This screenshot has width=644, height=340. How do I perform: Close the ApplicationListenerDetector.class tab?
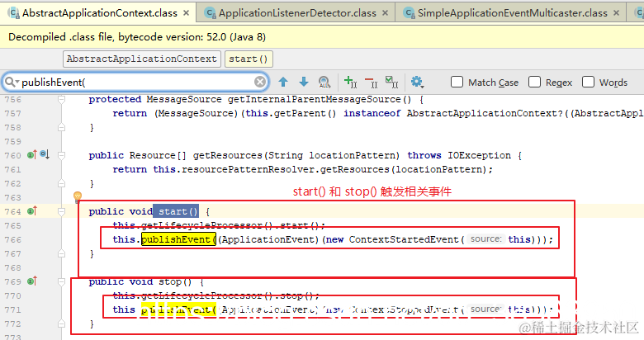(x=385, y=13)
